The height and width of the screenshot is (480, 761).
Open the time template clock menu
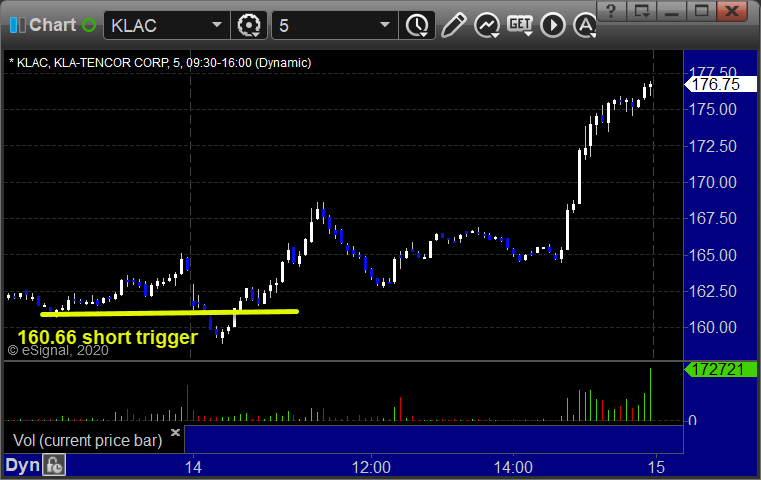point(417,25)
